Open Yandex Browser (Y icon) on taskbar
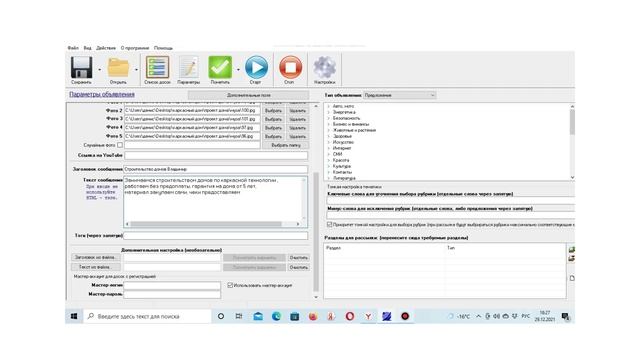This screenshot has height=360, width=640. (x=368, y=316)
